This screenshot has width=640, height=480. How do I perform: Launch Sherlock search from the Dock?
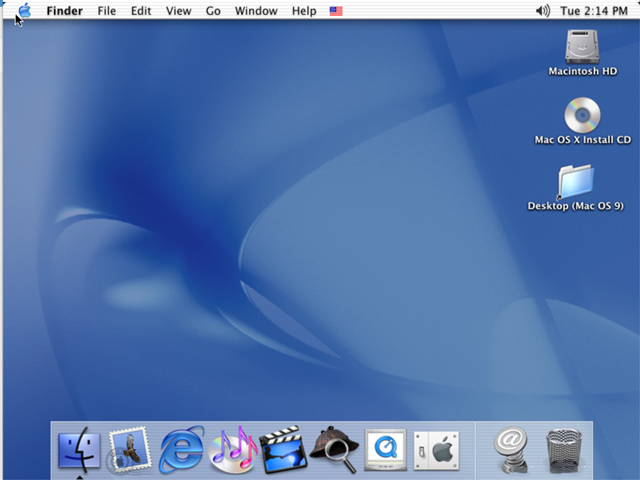tap(334, 449)
